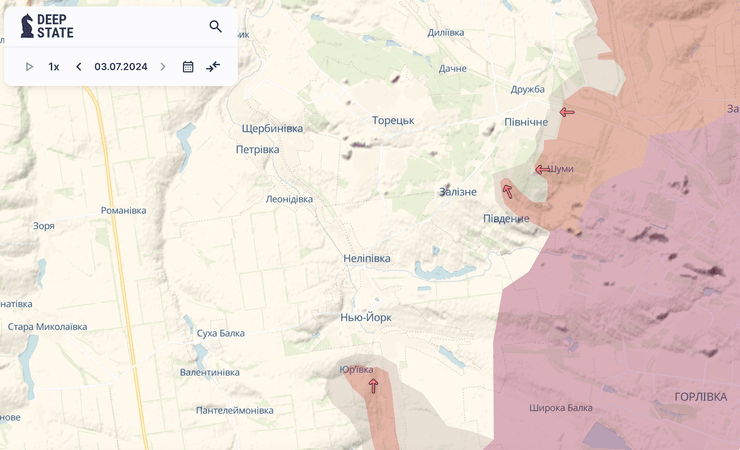Click the Нелілівка settlement label
Image resolution: width=740 pixels, height=450 pixels.
tap(367, 258)
